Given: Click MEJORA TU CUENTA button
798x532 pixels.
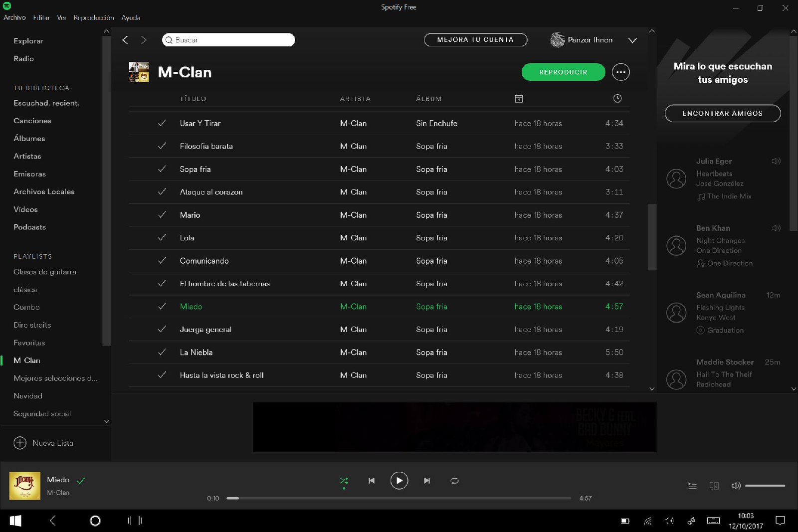Looking at the screenshot, I should (x=475, y=40).
